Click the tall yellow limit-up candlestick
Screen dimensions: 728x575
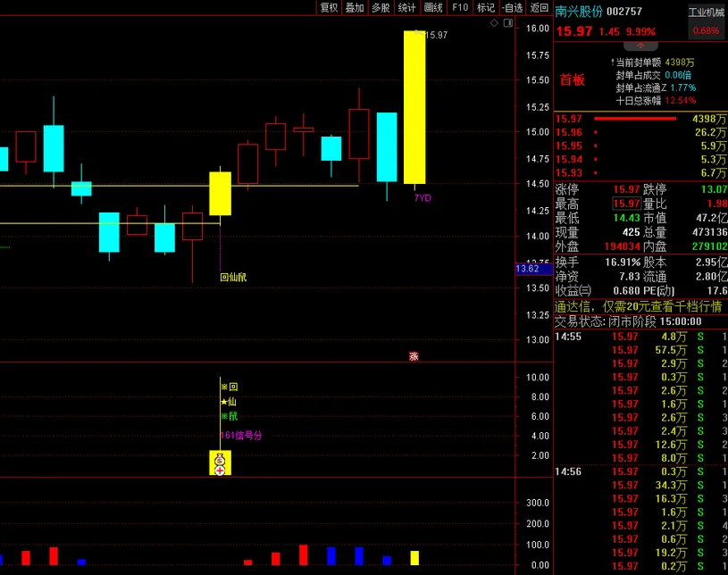click(x=414, y=107)
